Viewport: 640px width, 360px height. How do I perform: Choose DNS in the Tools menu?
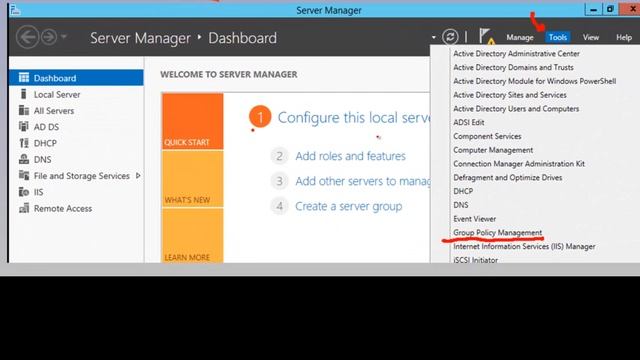pos(460,205)
